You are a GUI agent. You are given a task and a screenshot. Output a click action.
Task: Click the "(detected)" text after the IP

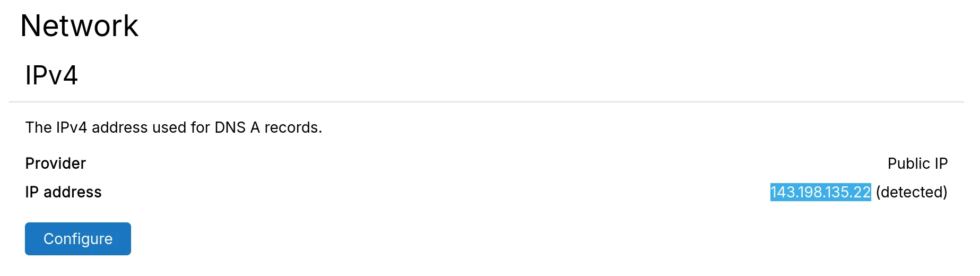912,192
